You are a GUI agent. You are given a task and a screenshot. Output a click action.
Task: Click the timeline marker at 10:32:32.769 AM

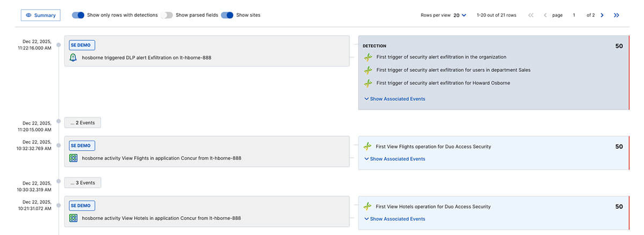(x=58, y=145)
